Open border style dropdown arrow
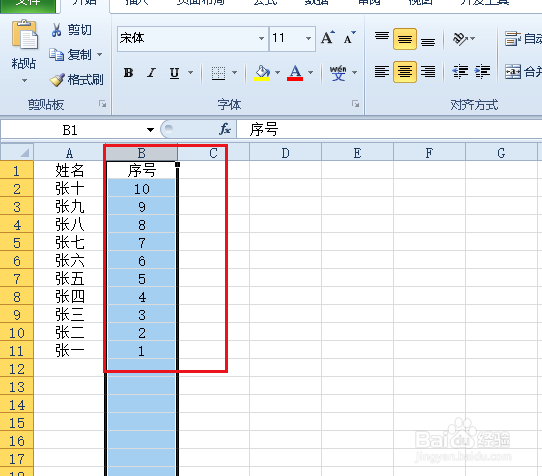Image resolution: width=542 pixels, height=476 pixels. coord(234,73)
